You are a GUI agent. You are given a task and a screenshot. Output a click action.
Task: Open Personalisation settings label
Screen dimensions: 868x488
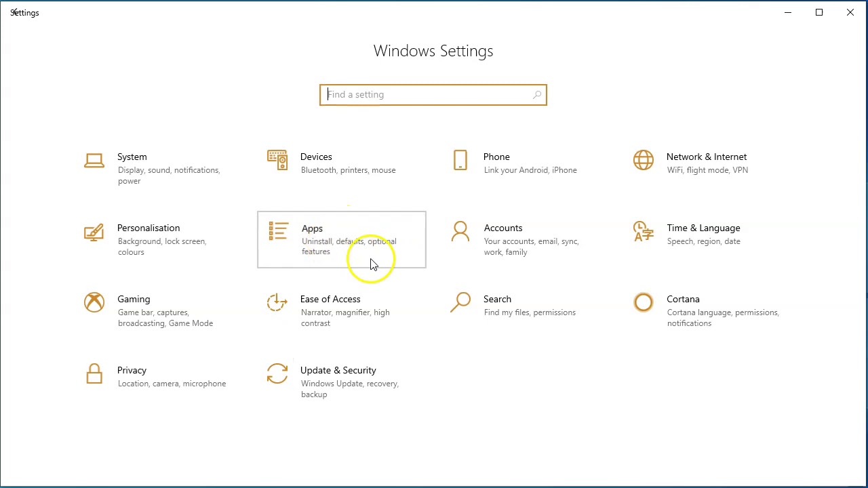click(149, 228)
